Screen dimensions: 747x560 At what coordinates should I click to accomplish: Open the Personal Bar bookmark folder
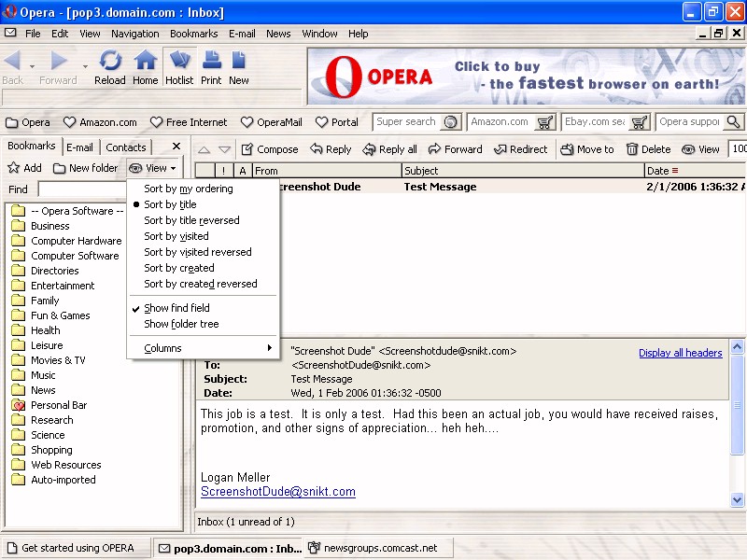[49, 405]
